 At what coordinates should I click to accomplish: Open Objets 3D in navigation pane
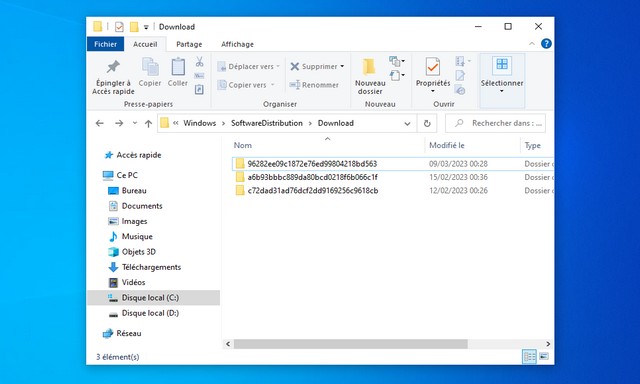[138, 252]
